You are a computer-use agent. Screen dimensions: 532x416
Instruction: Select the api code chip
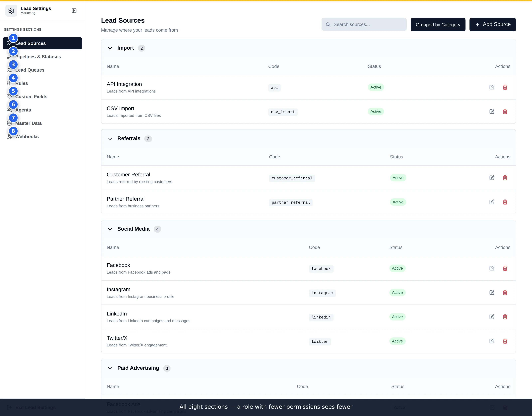[x=274, y=88]
